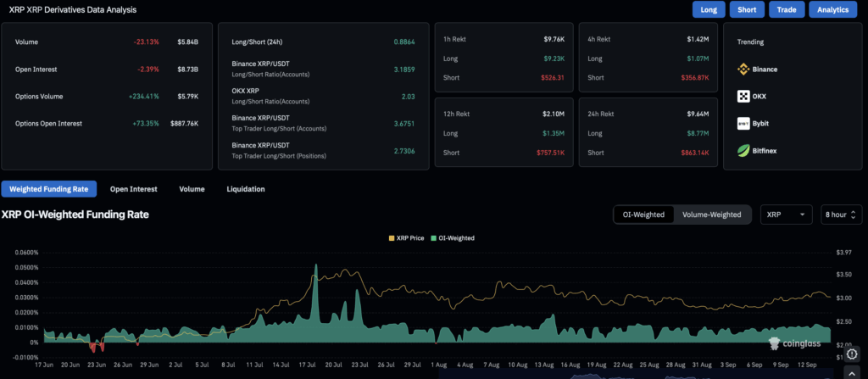Click the top trader accounts value 3.6751

click(x=404, y=124)
